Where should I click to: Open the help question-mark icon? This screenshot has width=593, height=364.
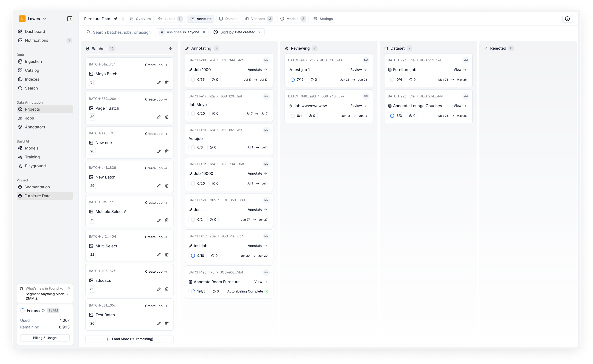tap(567, 19)
